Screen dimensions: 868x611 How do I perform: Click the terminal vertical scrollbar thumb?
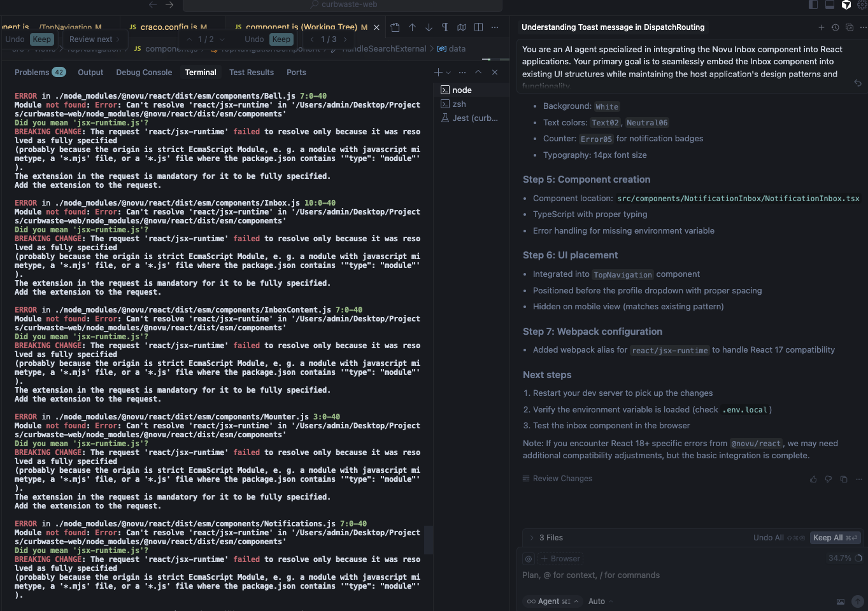(429, 540)
